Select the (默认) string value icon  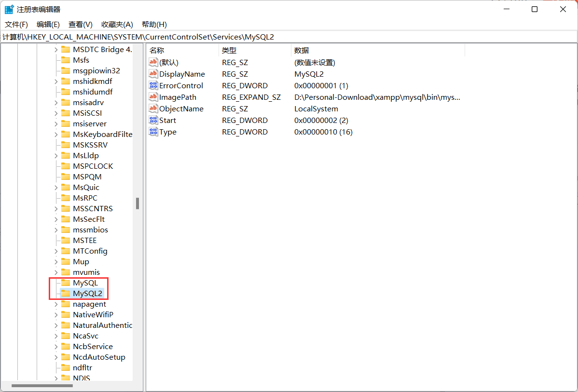pos(153,62)
